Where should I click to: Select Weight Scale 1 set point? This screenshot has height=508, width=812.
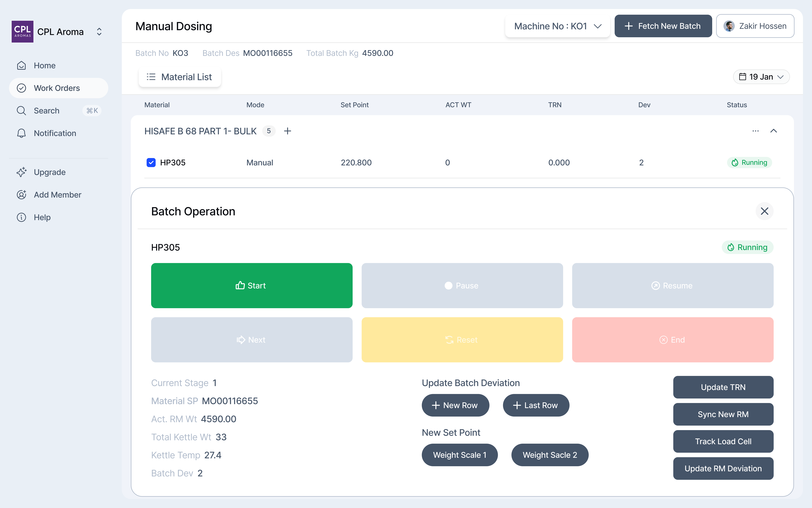[x=460, y=455]
